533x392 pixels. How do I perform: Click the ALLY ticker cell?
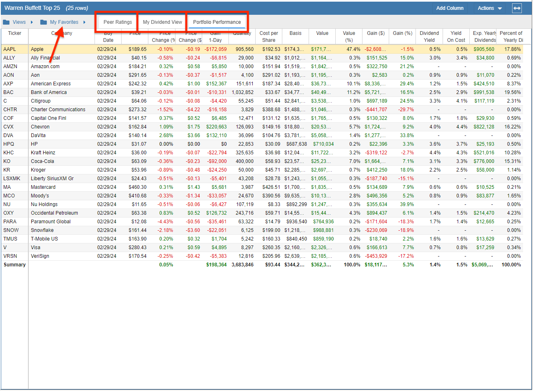pos(9,58)
